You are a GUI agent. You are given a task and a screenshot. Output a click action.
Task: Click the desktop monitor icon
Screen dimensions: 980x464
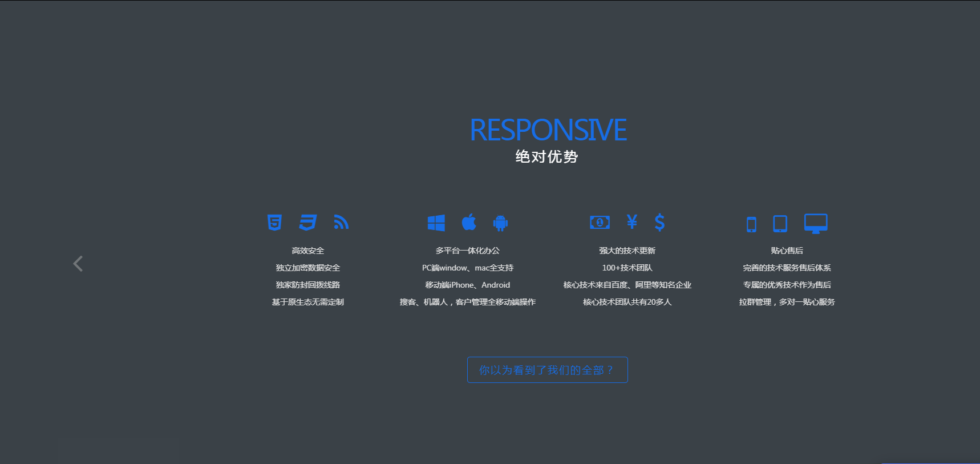tap(816, 223)
